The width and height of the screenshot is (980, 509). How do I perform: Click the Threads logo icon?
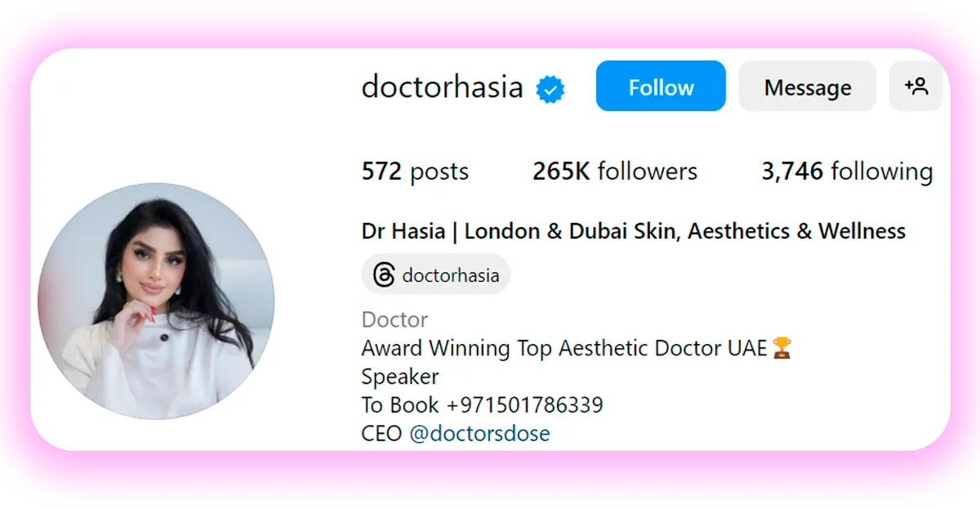(x=384, y=275)
